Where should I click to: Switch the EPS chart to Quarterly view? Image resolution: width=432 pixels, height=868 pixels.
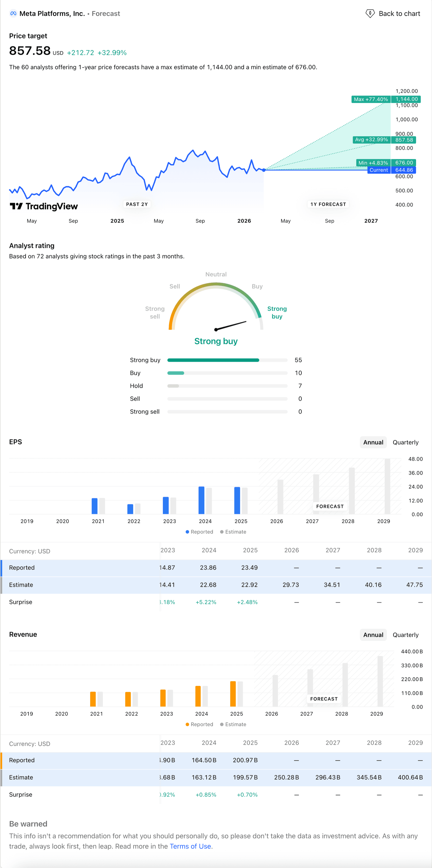click(x=405, y=442)
